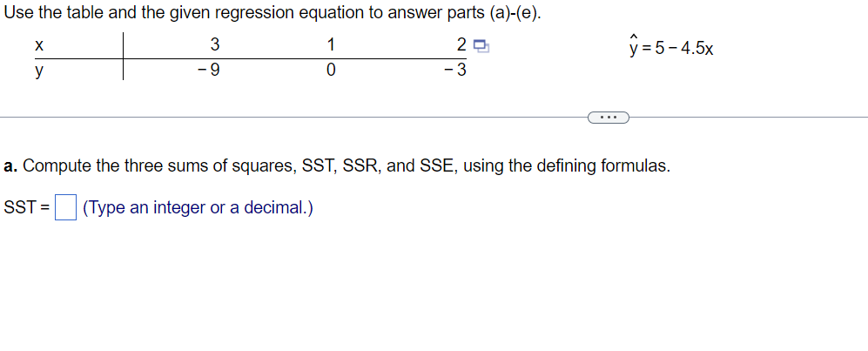Open the data table popup icon
Screen dimensions: 868x351
(481, 47)
